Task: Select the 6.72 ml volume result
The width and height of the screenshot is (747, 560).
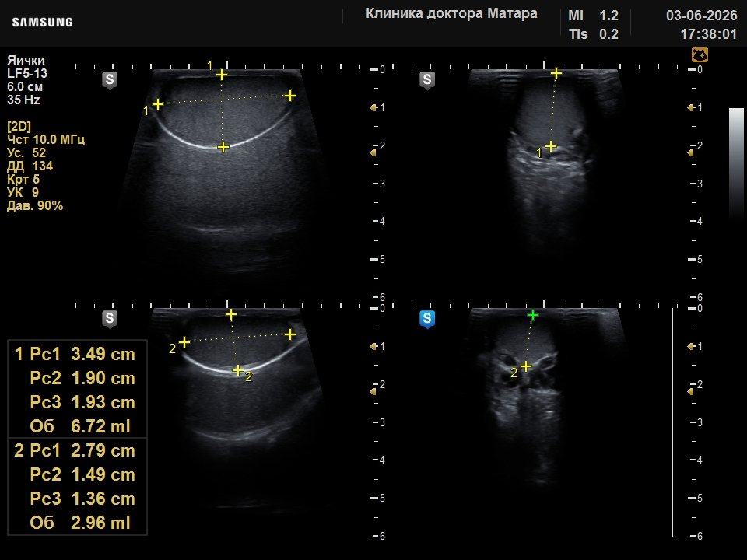Action: coord(100,426)
